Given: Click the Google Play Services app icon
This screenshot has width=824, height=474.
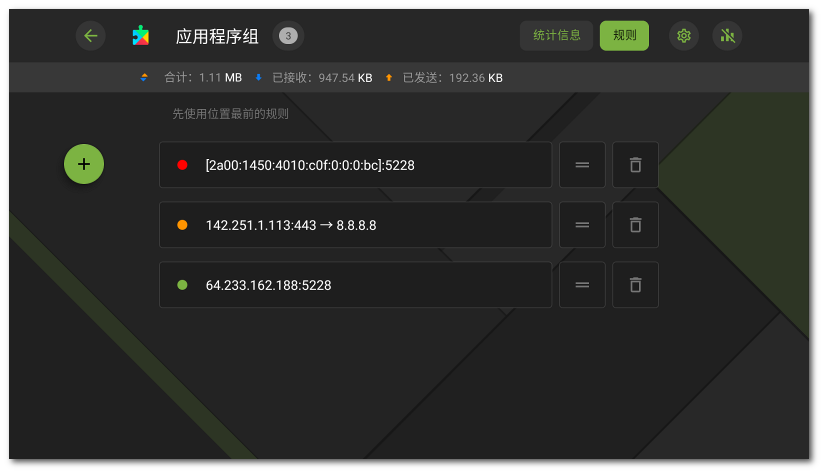Looking at the screenshot, I should [x=140, y=36].
